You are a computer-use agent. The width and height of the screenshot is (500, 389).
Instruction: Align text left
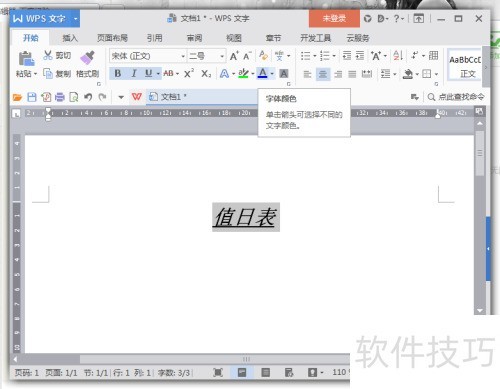307,74
